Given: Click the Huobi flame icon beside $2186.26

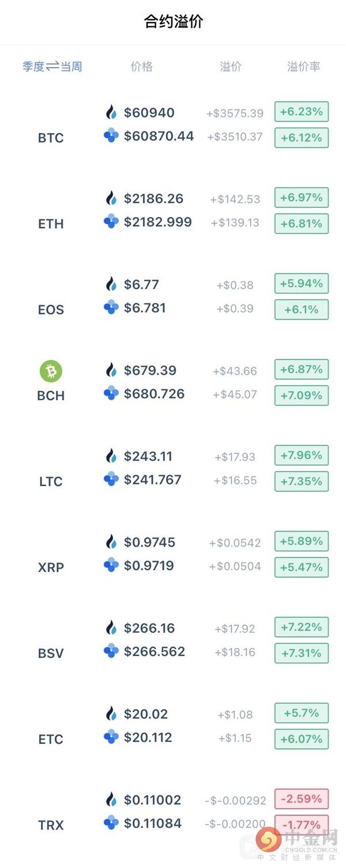Looking at the screenshot, I should (111, 198).
